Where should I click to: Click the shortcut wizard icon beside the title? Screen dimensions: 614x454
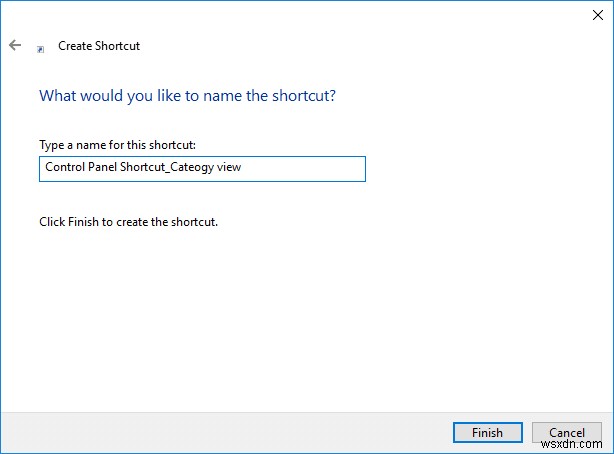pyautogui.click(x=40, y=47)
